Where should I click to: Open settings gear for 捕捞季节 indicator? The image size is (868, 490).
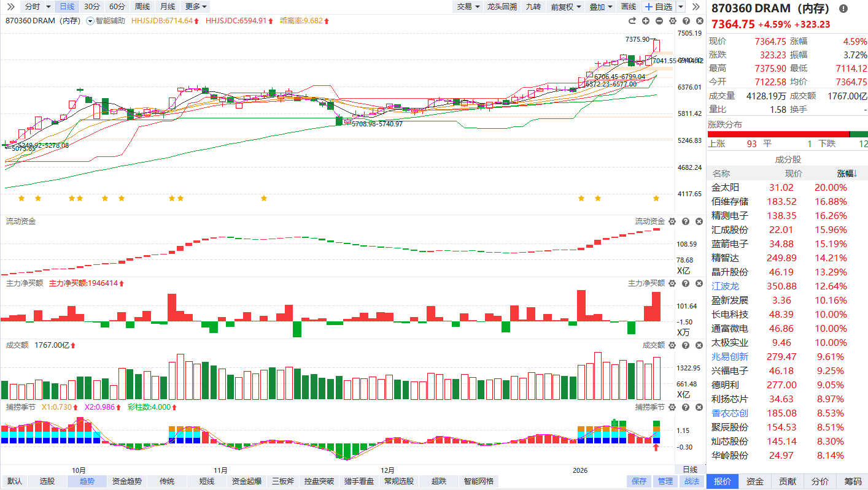(672, 407)
